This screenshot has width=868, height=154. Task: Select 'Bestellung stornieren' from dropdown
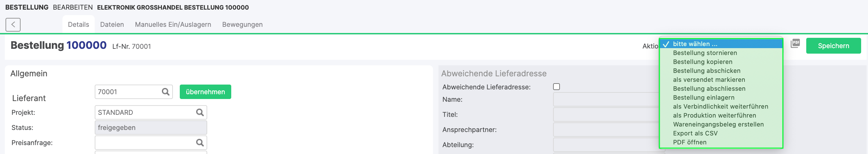(x=705, y=53)
